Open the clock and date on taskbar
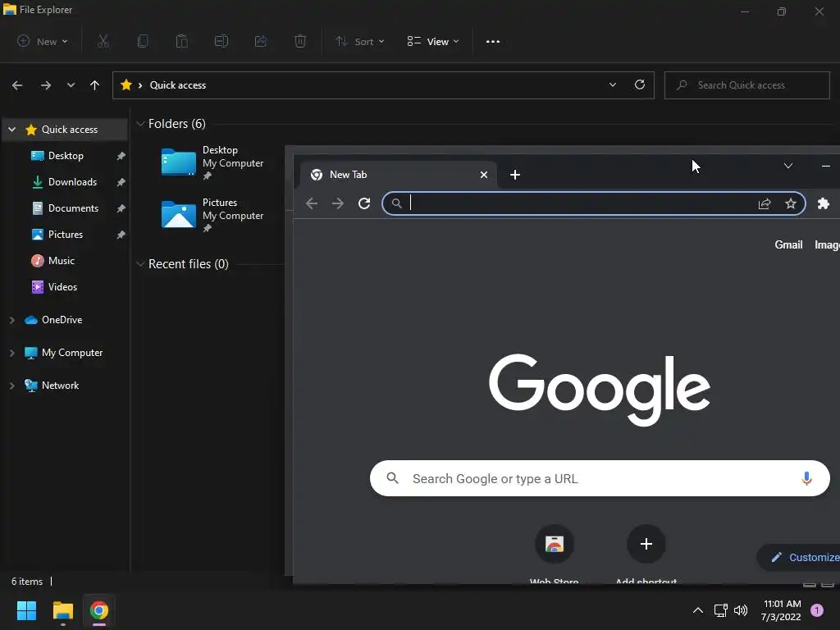Screen dimensions: 840x630 click(x=782, y=610)
